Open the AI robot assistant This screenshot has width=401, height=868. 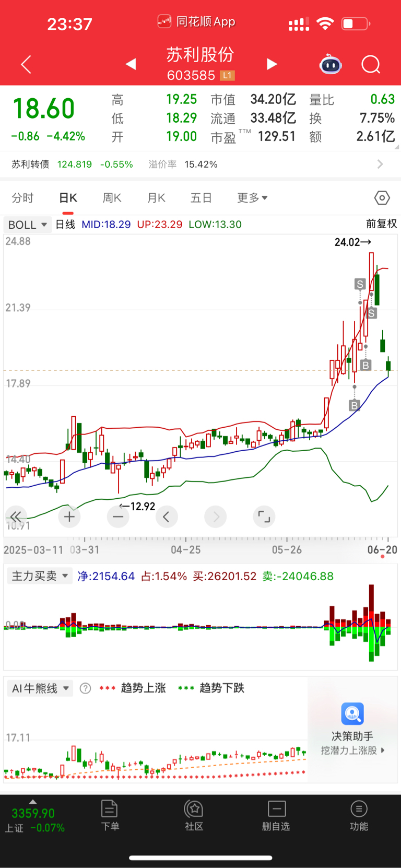[x=331, y=64]
